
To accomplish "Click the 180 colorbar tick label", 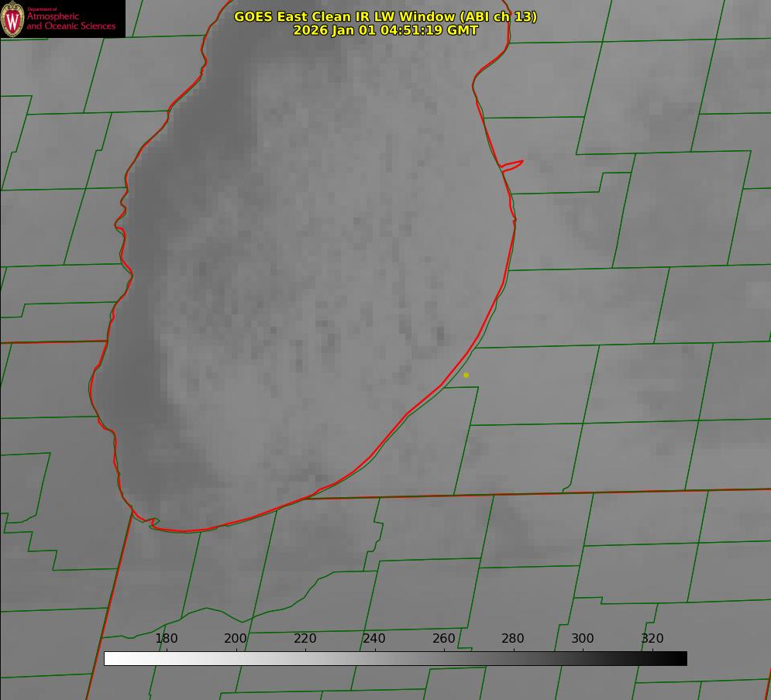I will coord(167,639).
